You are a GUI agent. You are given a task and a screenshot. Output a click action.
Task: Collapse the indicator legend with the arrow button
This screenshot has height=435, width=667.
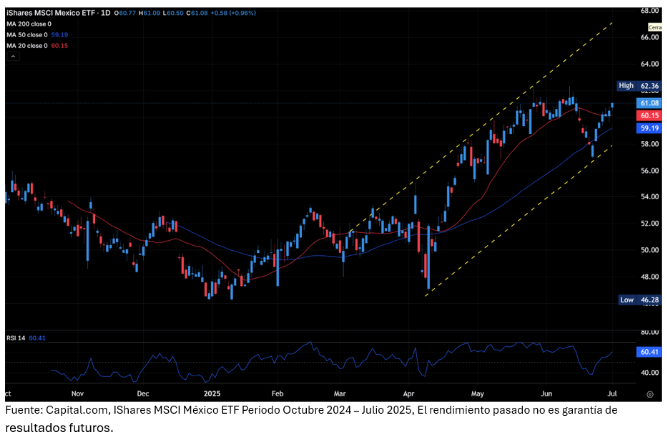[13, 56]
